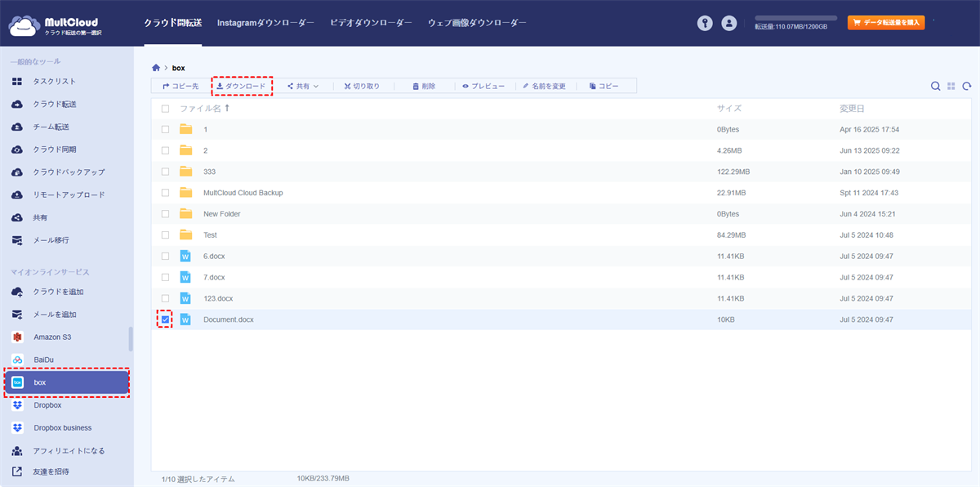980x487 pixels.
Task: Check the box for folder 2
Action: click(x=166, y=150)
